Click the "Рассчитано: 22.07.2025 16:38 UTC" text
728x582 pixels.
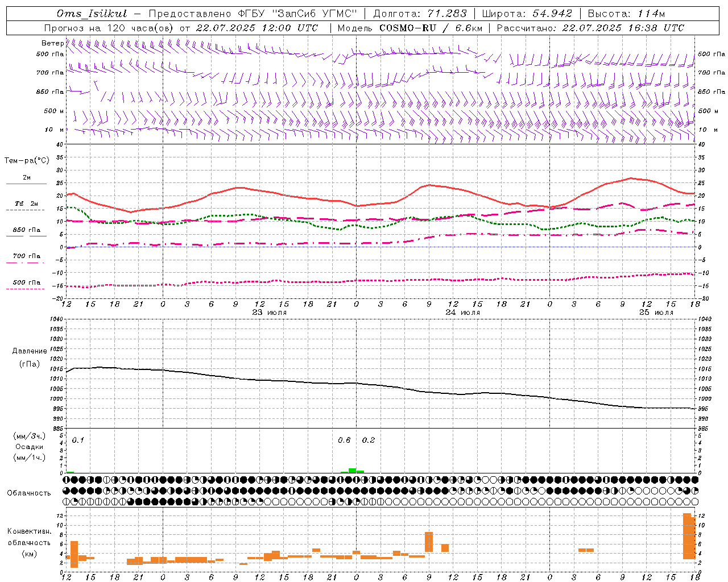[590, 28]
